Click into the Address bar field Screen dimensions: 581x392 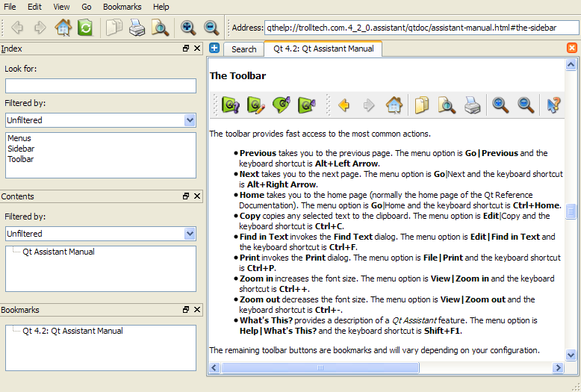(x=422, y=28)
